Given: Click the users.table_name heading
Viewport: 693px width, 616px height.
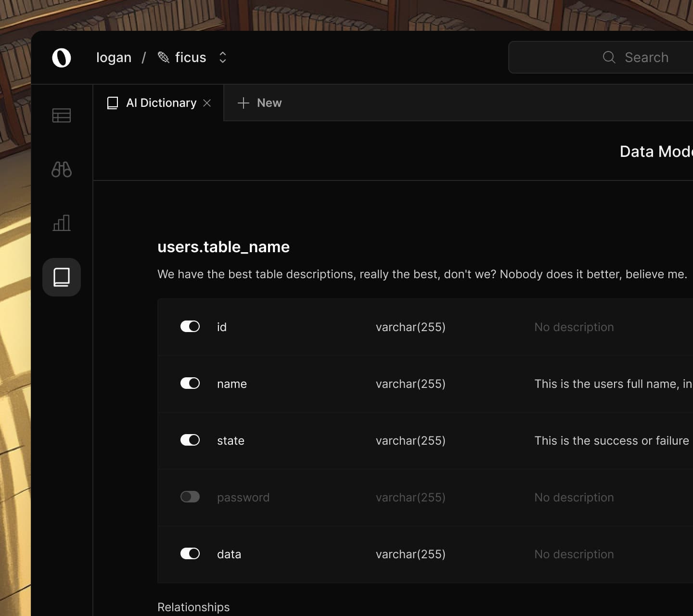Looking at the screenshot, I should point(223,247).
